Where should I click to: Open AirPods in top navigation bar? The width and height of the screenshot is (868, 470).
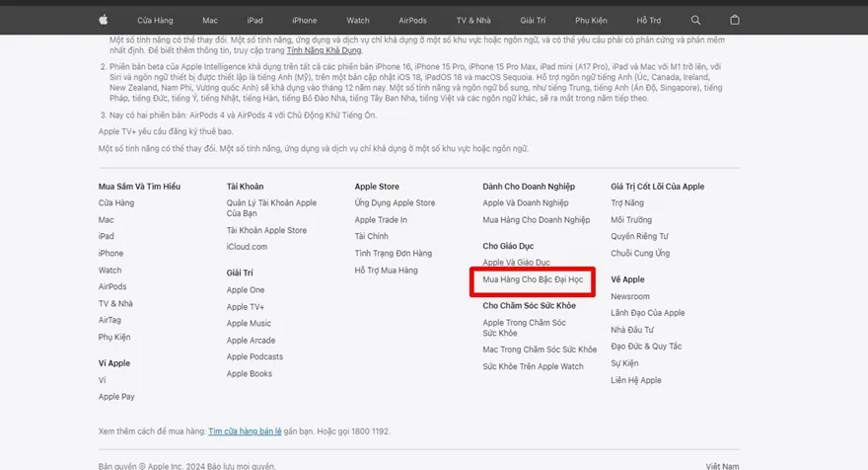coord(412,20)
